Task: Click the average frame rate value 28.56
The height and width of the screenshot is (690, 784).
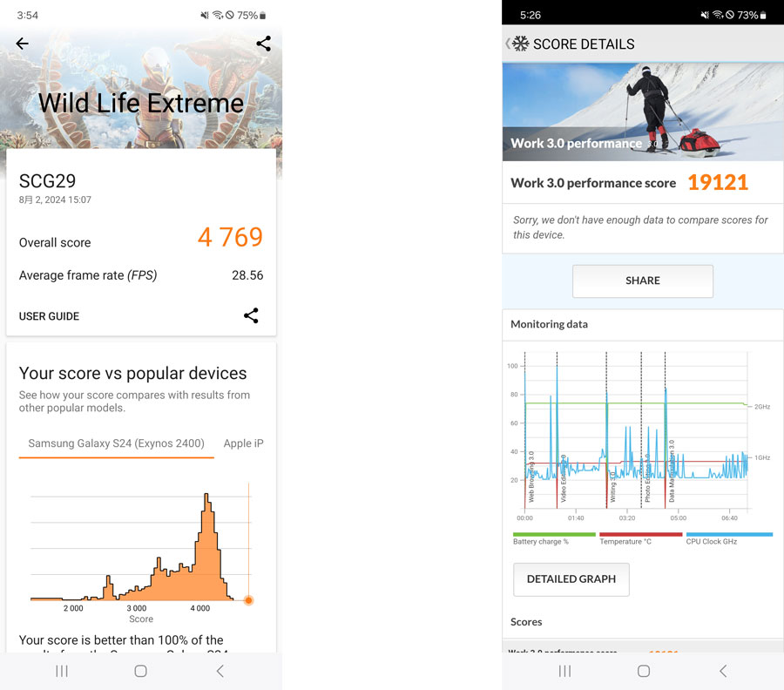Action: 247,275
